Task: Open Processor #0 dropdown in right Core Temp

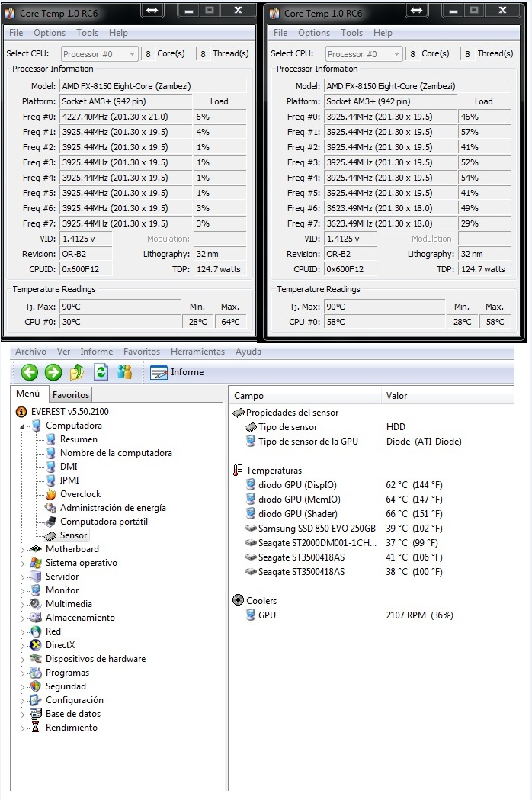Action: (364, 54)
